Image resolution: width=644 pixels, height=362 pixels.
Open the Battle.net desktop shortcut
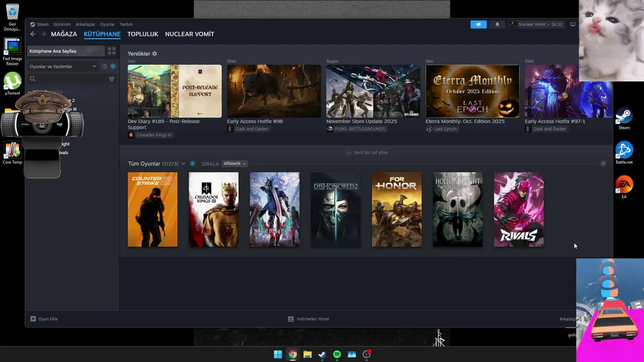click(x=624, y=153)
